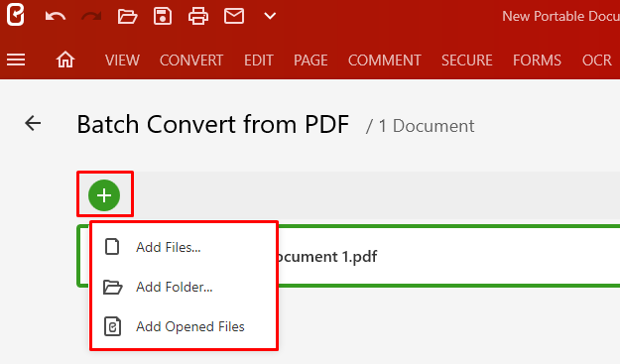
Task: Open the VIEW tab
Action: [x=122, y=61]
